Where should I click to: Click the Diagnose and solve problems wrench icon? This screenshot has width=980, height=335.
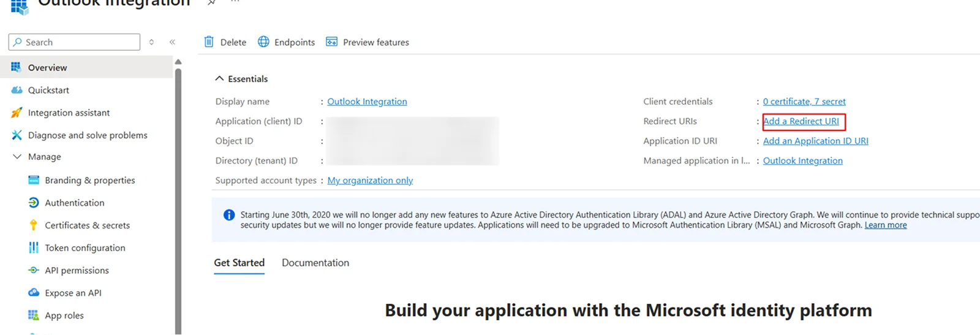click(17, 135)
